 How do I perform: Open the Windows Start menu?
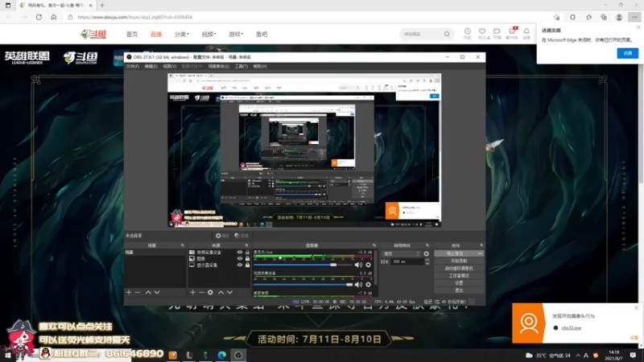pos(8,355)
